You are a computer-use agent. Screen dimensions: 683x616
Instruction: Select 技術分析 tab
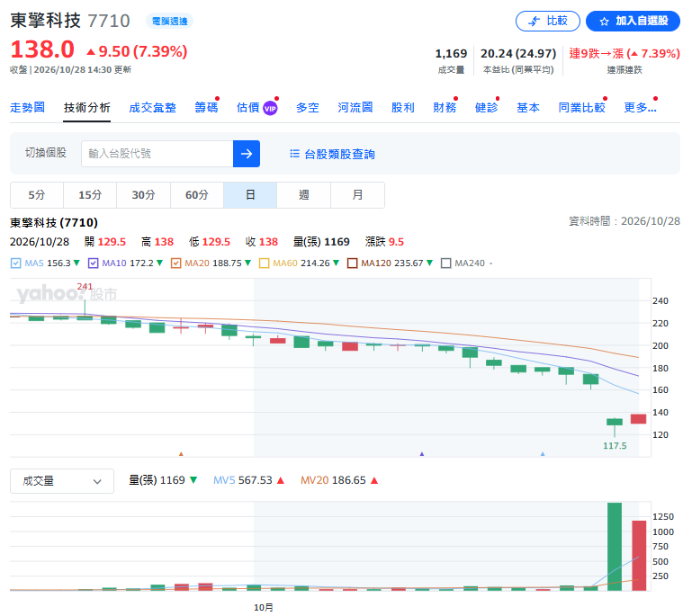[86, 108]
